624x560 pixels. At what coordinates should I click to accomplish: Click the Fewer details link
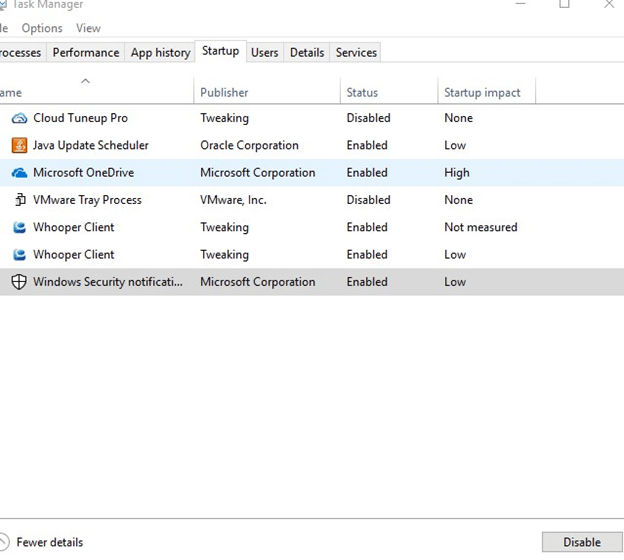[x=50, y=542]
